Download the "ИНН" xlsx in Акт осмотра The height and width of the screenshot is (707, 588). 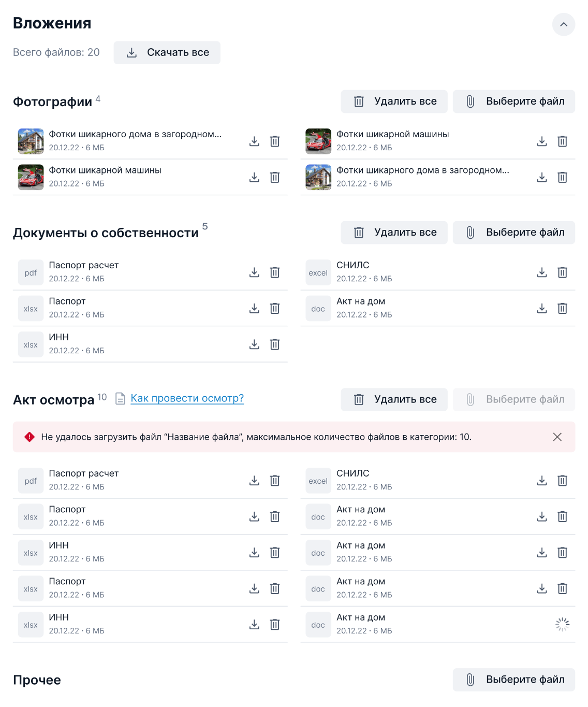254,552
